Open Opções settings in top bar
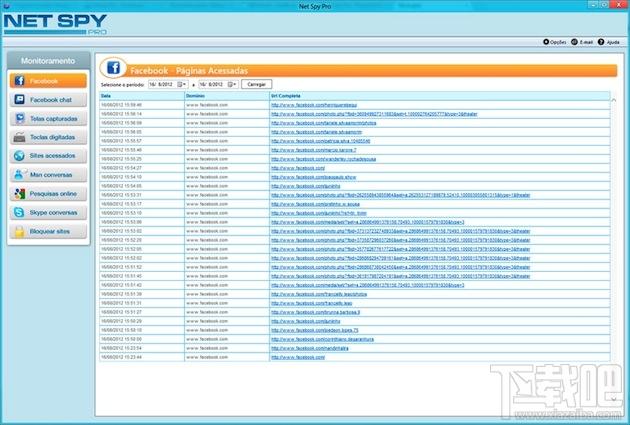 (x=554, y=42)
